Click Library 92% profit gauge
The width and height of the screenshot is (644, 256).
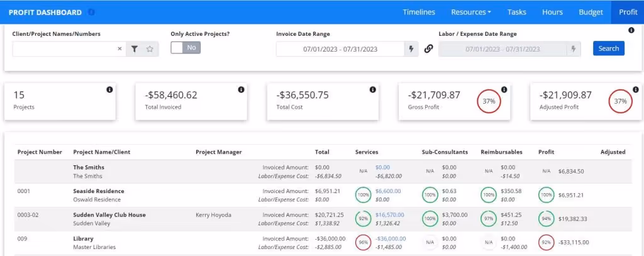[x=547, y=243]
